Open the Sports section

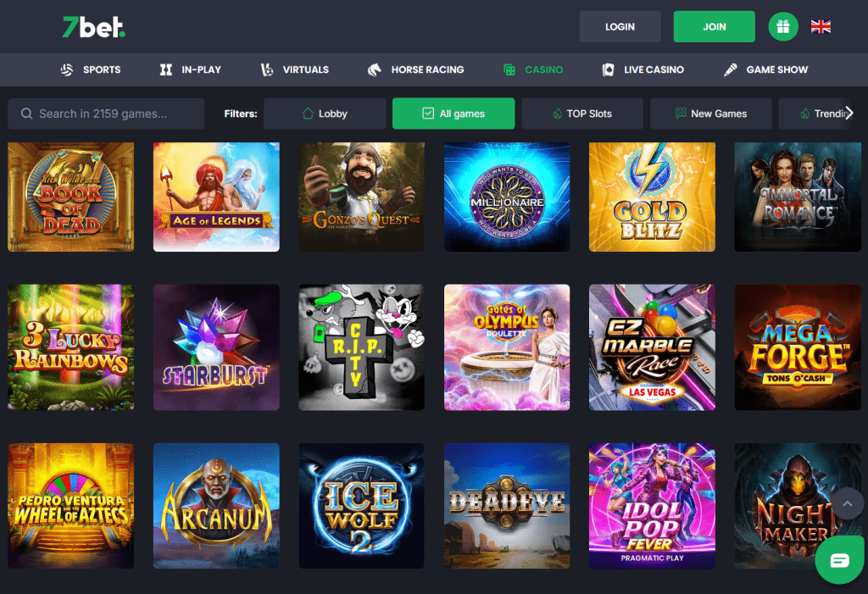(x=91, y=69)
